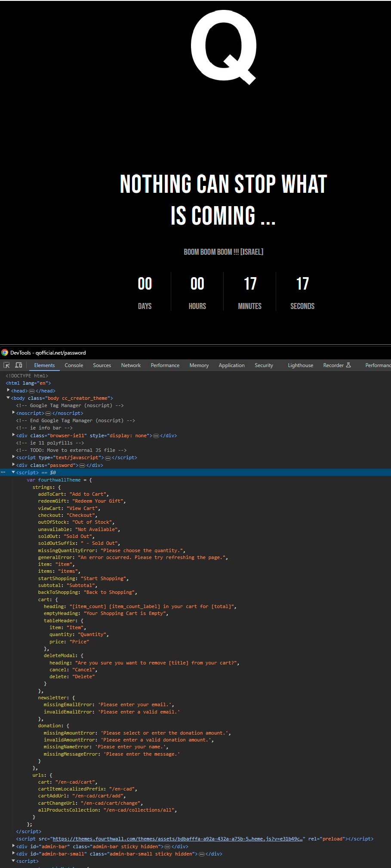Collapse the selected script node triangle
This screenshot has width=391, height=868.
pos(13,472)
